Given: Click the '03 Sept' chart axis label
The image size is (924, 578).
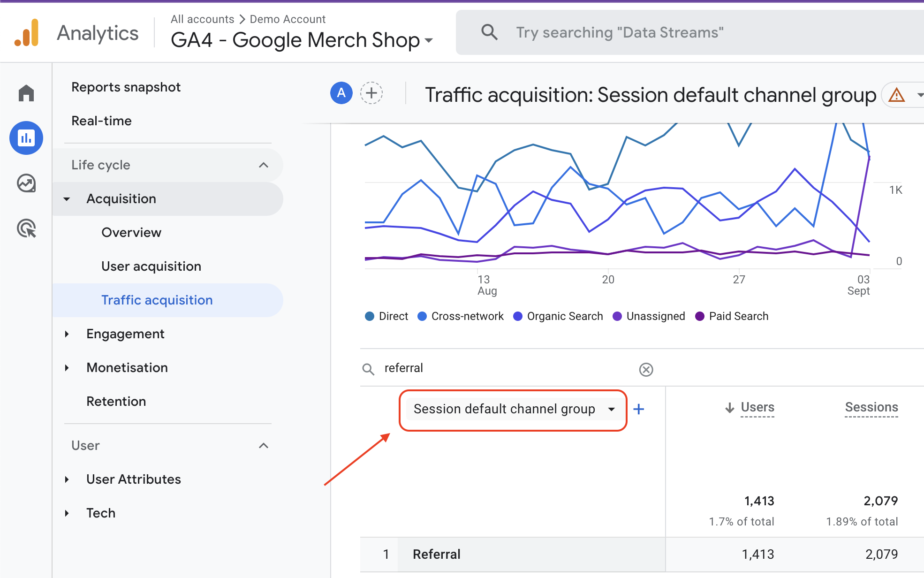Looking at the screenshot, I should (859, 285).
